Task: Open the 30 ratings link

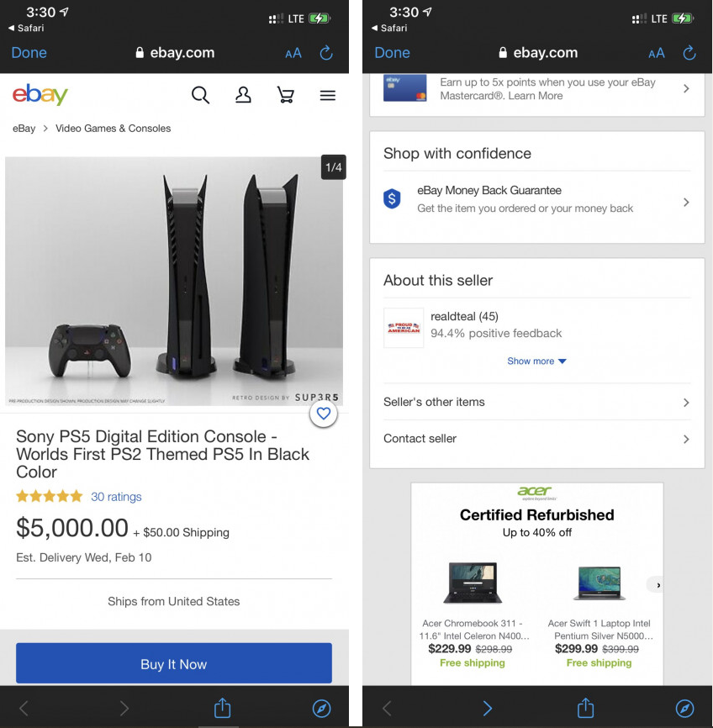Action: [x=116, y=497]
